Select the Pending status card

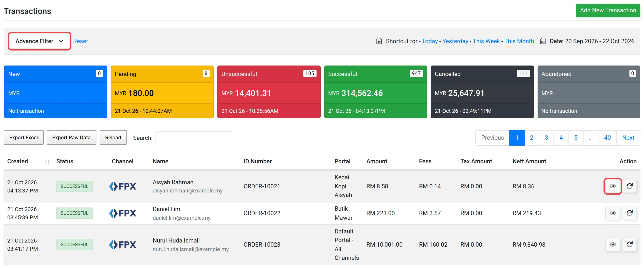[x=162, y=92]
